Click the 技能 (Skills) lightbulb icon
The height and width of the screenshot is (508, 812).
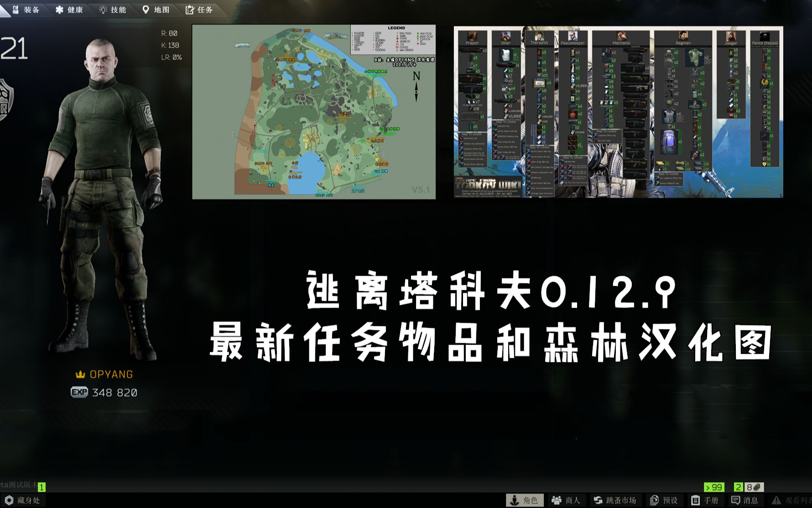pos(103,9)
